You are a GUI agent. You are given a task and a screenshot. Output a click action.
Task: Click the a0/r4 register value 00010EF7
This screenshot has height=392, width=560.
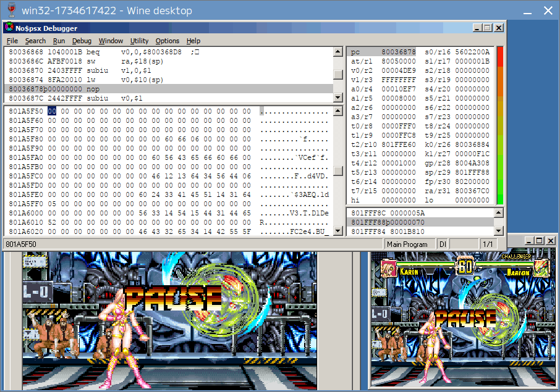click(x=399, y=89)
